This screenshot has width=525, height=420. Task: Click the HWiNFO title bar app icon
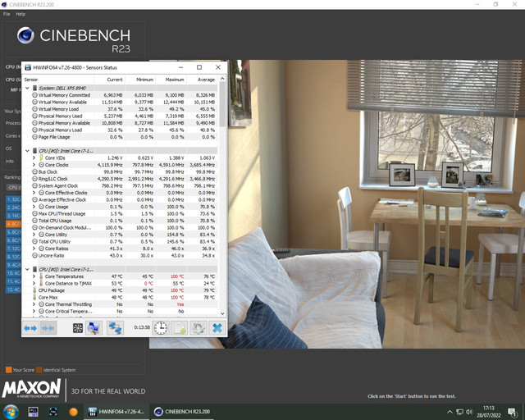(27, 67)
